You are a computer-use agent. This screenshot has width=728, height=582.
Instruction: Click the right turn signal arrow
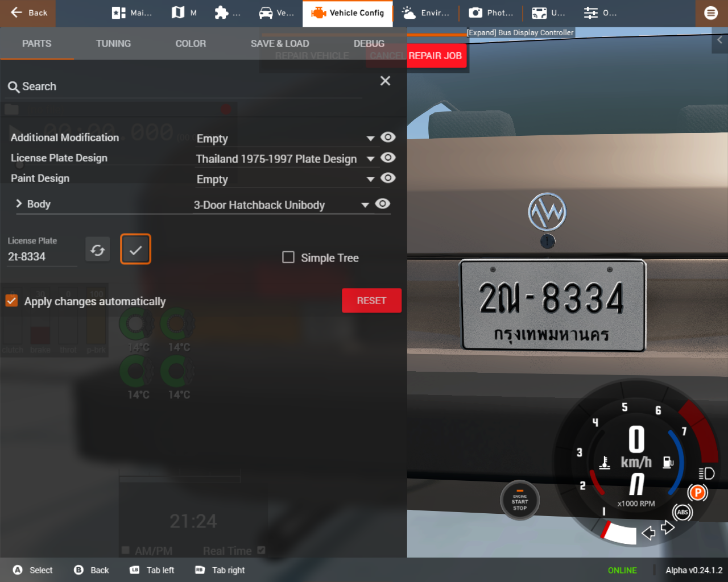click(x=668, y=527)
